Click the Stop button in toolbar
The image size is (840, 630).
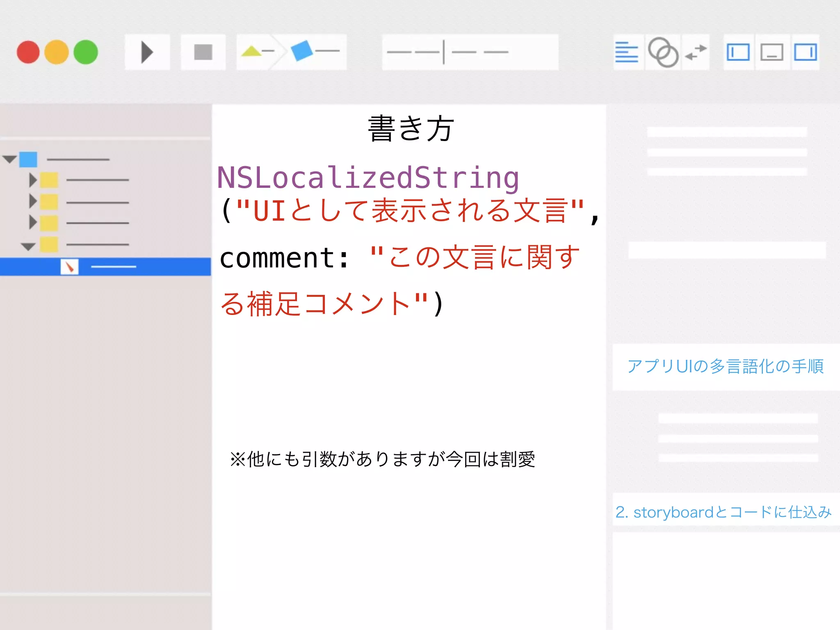203,52
